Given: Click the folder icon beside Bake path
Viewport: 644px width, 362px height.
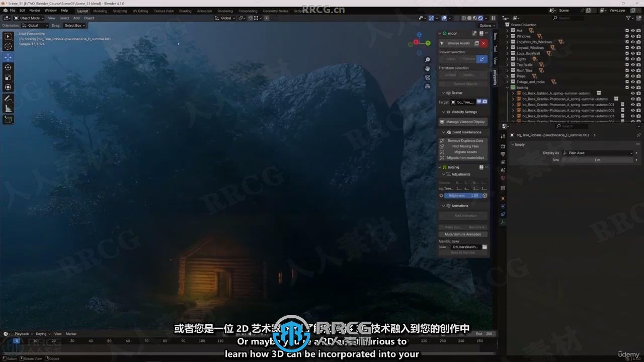Looking at the screenshot, I should coord(485,247).
